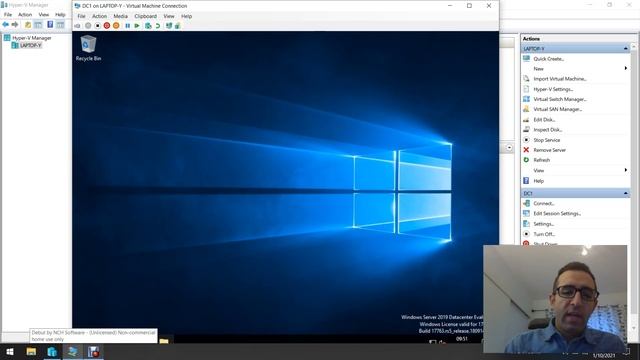Open Help menu in VM Connection window
The image size is (640, 360).
coord(187,16)
